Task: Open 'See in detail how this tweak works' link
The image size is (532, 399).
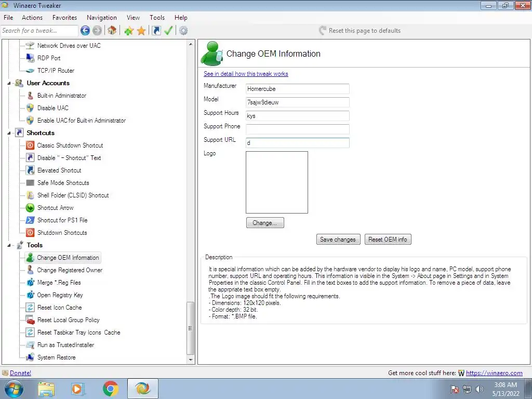Action: click(x=246, y=74)
